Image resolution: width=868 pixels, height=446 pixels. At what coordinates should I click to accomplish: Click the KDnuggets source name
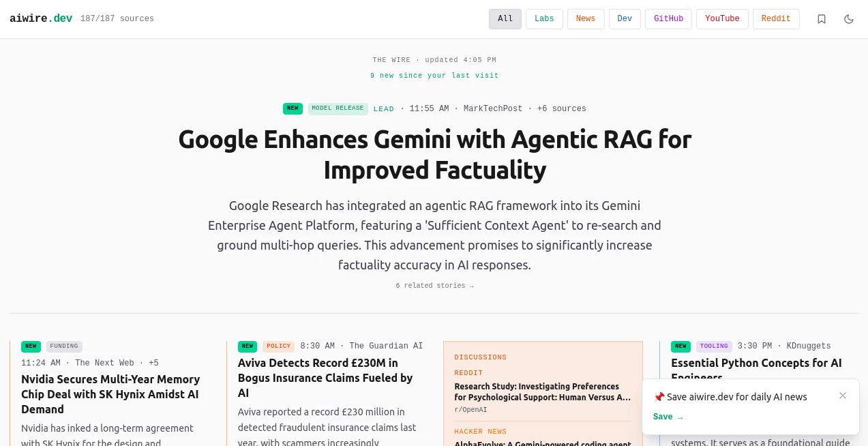(x=809, y=346)
